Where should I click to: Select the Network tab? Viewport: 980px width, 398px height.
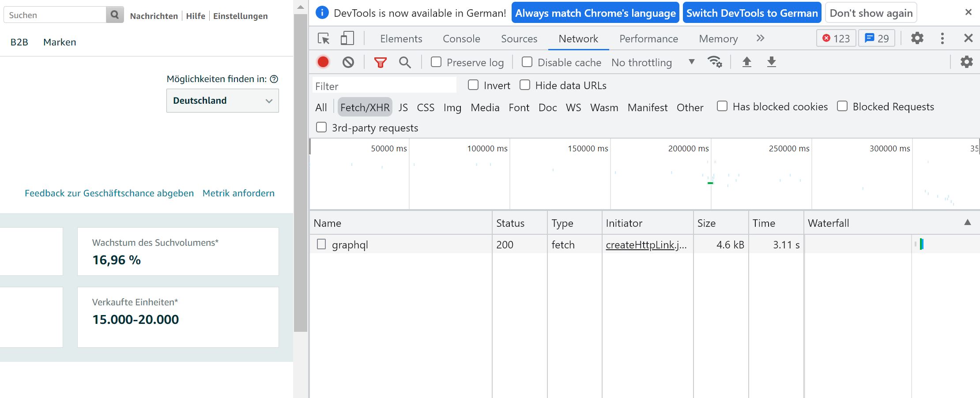(578, 39)
